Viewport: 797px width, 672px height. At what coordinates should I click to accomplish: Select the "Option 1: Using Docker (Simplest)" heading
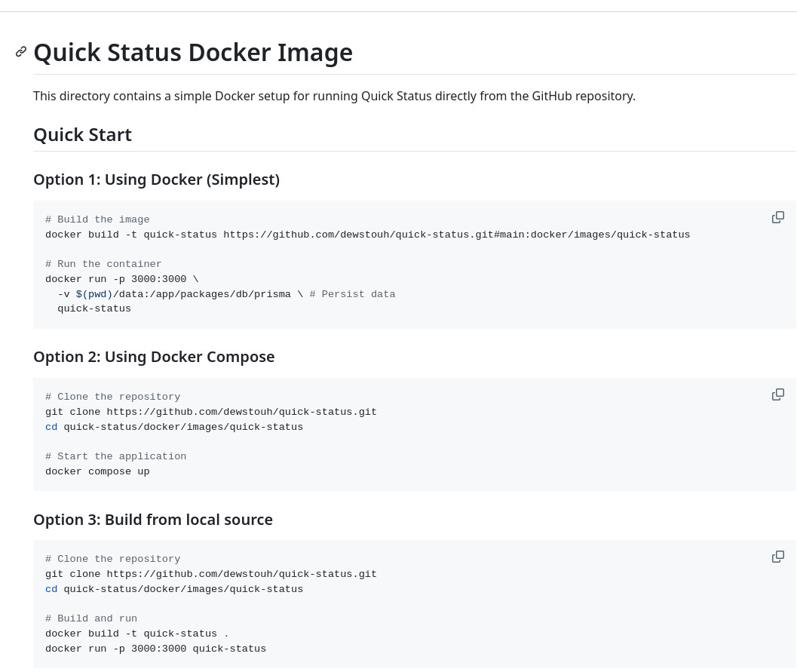[x=157, y=180]
